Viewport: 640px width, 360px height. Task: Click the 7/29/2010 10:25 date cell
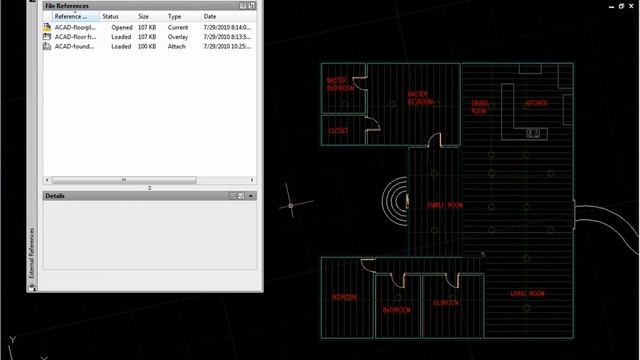pyautogui.click(x=227, y=47)
